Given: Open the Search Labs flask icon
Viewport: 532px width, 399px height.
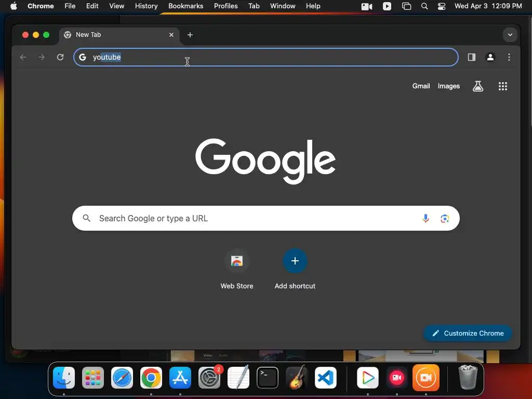Looking at the screenshot, I should 478,86.
